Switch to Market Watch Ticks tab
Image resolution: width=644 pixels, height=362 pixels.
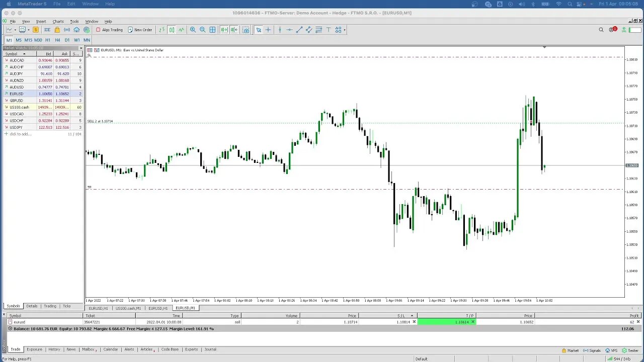point(66,306)
